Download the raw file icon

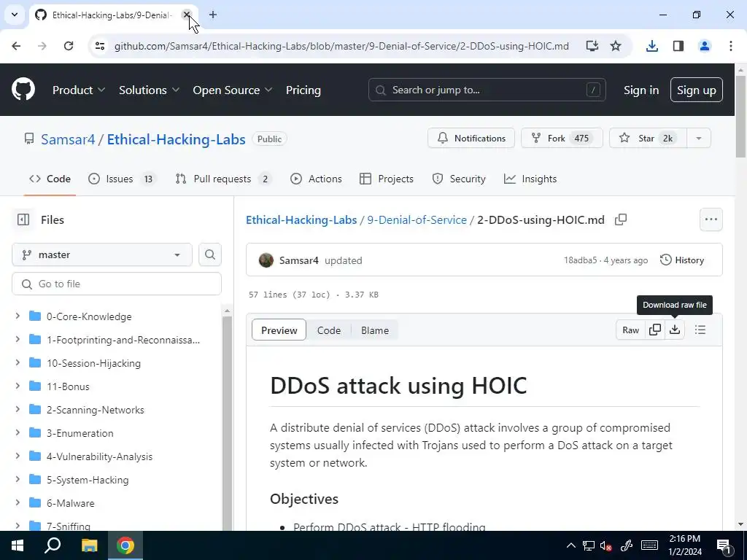[675, 330]
